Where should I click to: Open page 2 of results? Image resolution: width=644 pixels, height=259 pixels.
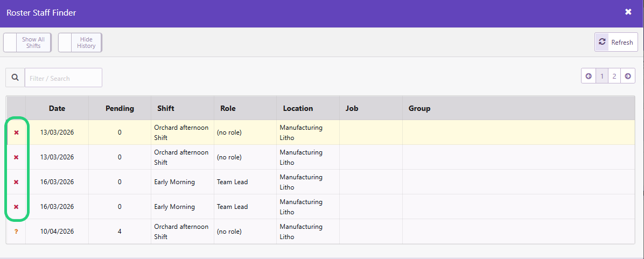tap(614, 76)
